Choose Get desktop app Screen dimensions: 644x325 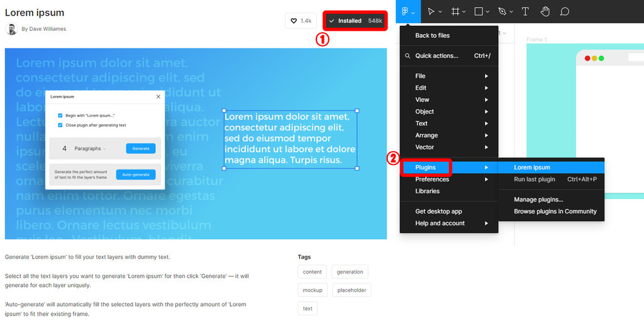(x=449, y=212)
